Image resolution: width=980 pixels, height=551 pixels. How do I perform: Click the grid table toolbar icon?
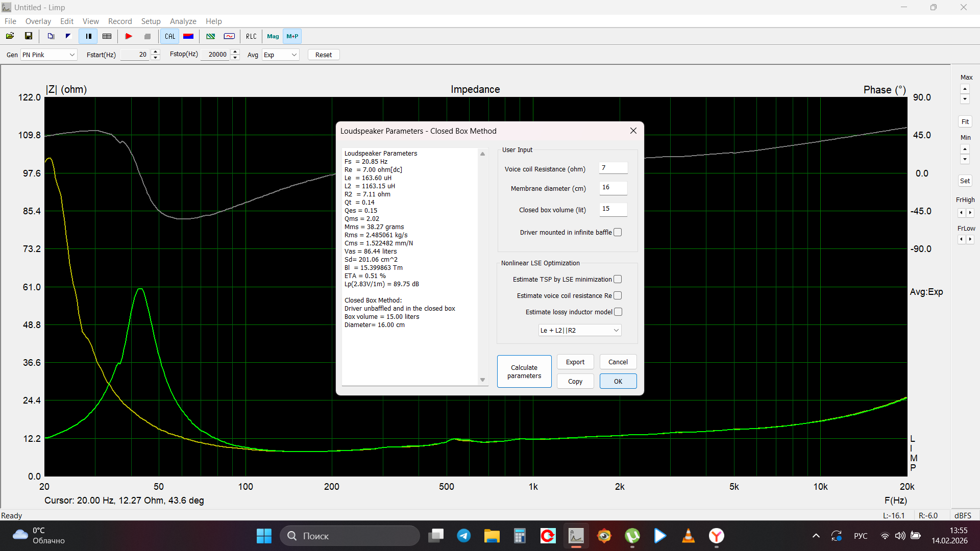pos(107,36)
